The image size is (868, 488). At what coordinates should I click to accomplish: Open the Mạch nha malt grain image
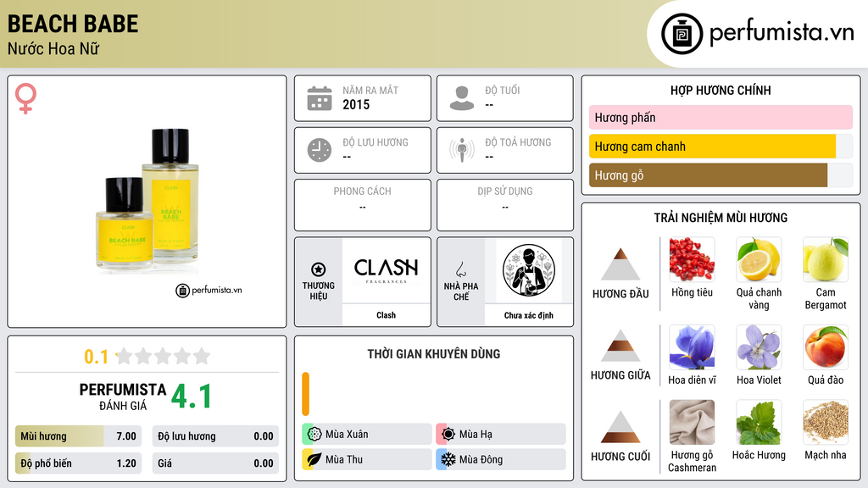pyautogui.click(x=826, y=423)
